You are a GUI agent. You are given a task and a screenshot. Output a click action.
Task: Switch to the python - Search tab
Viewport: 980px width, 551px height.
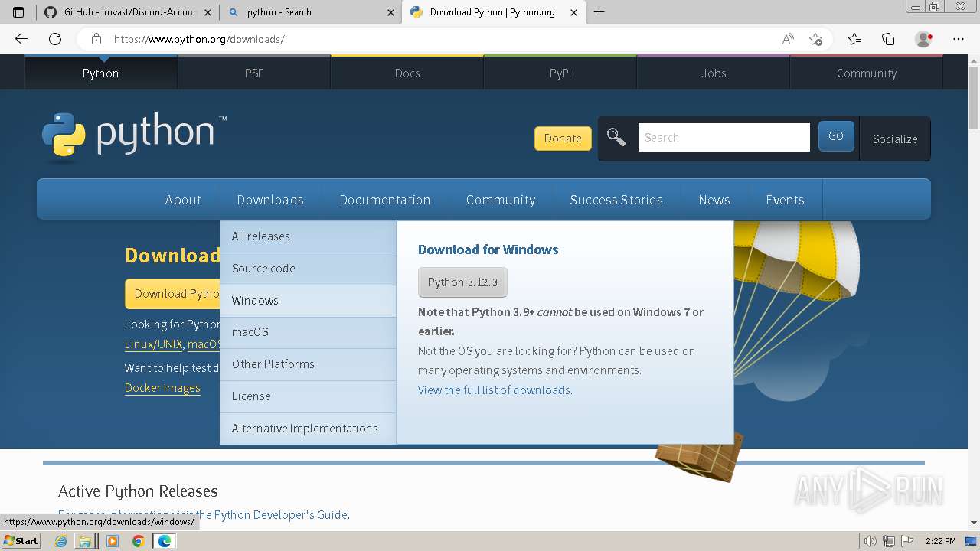(310, 12)
